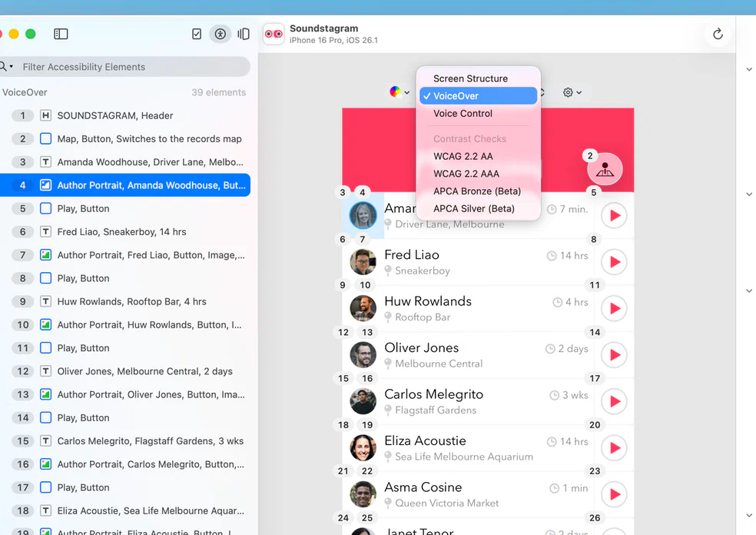Choose APCA Bronze (Beta) option
Image resolution: width=756 pixels, height=535 pixels.
478,191
